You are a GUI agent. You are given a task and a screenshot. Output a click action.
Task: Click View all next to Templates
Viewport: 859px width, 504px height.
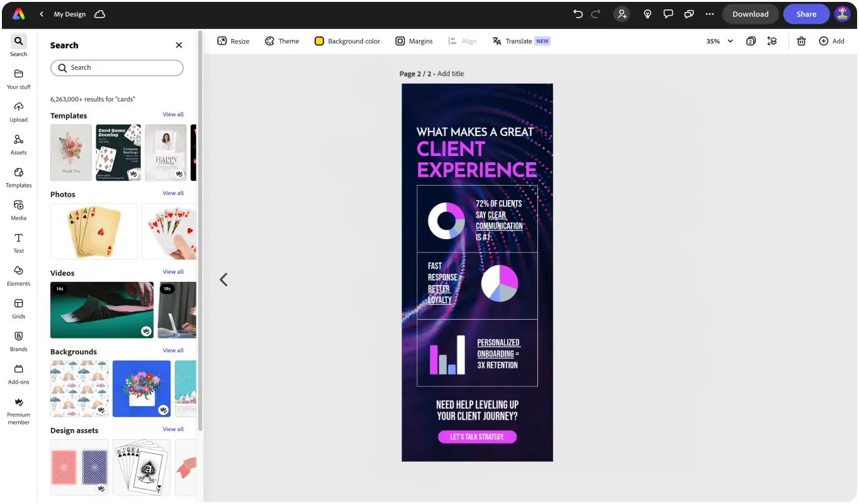tap(173, 115)
